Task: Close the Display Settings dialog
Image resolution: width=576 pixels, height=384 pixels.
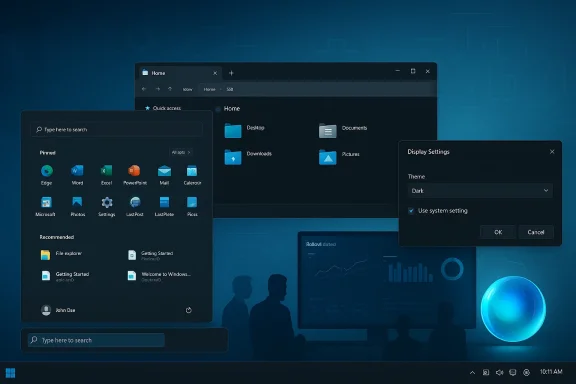Action: (x=552, y=152)
